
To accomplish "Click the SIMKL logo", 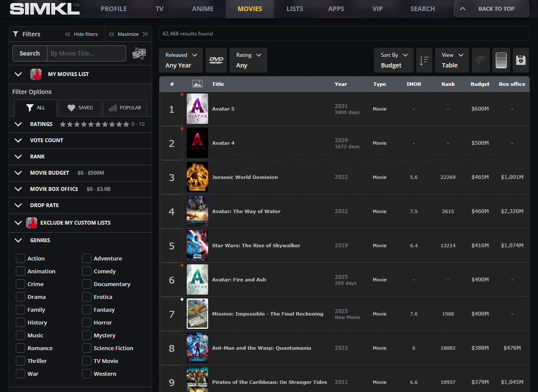I will tap(44, 9).
